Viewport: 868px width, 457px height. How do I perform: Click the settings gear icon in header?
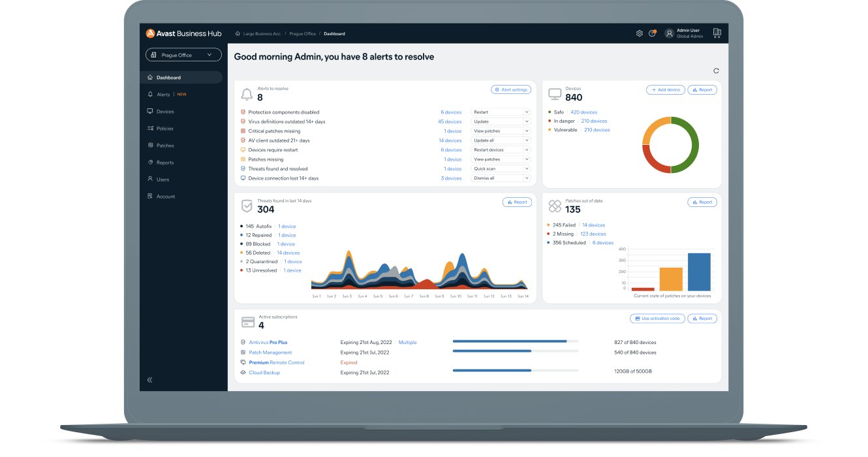pos(639,33)
